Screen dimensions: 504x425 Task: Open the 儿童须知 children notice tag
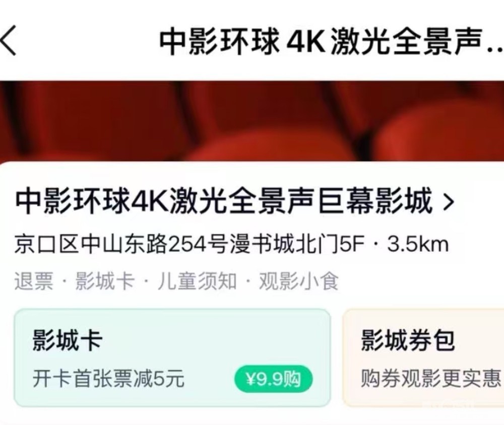pyautogui.click(x=197, y=281)
